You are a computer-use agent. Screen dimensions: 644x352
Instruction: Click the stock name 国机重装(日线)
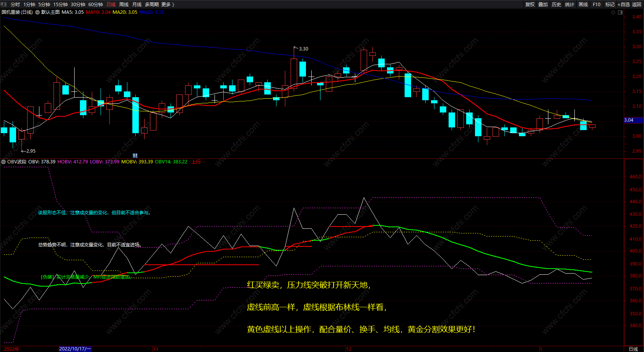click(17, 12)
